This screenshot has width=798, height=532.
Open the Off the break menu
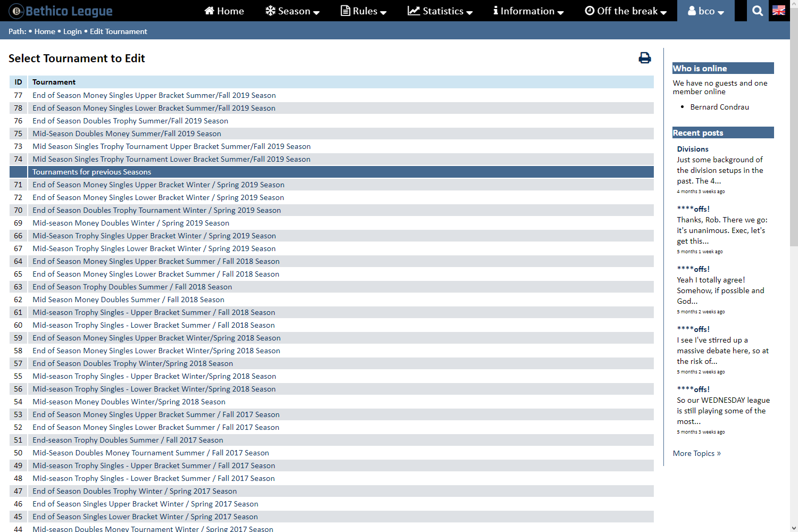click(x=626, y=11)
